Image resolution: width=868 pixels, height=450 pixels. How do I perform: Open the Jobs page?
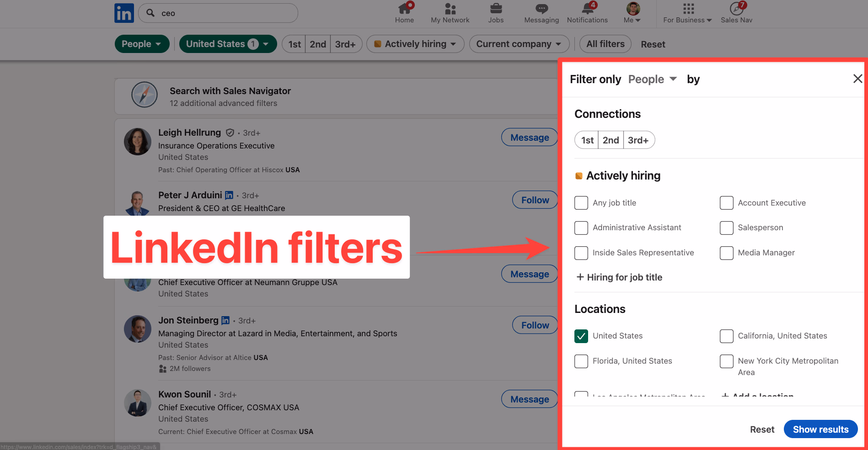click(x=496, y=13)
